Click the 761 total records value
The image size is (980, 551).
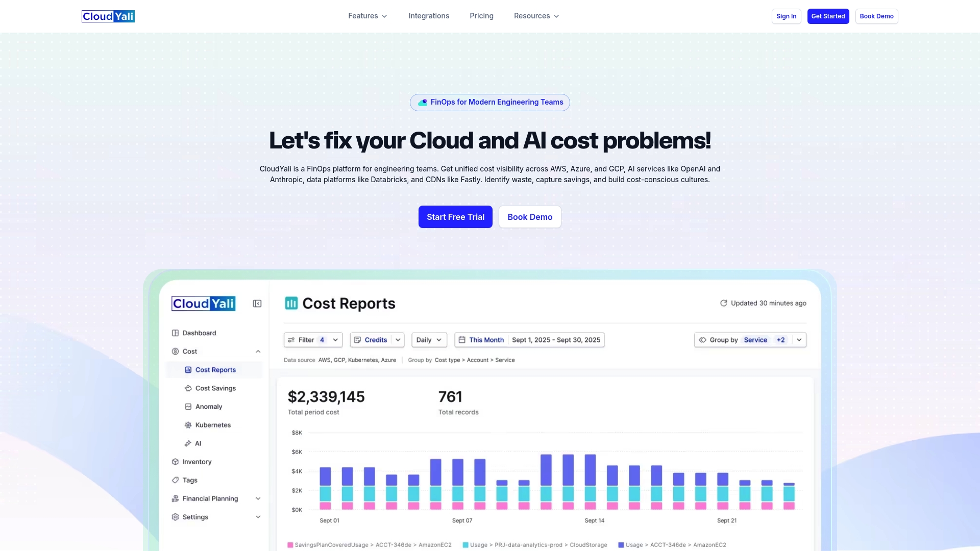tap(450, 396)
